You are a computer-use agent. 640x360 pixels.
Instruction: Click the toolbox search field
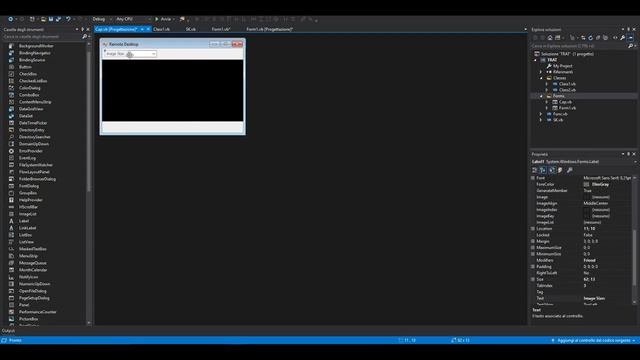pyautogui.click(x=41, y=36)
